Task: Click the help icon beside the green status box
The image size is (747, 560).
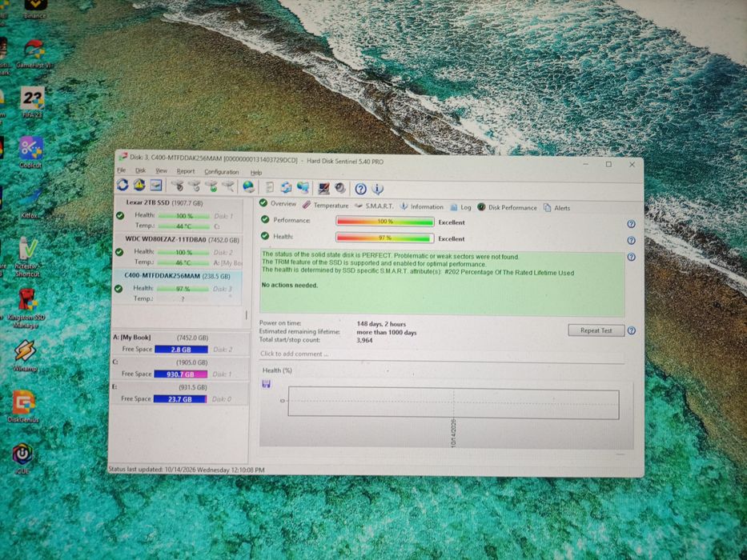Action: (631, 257)
